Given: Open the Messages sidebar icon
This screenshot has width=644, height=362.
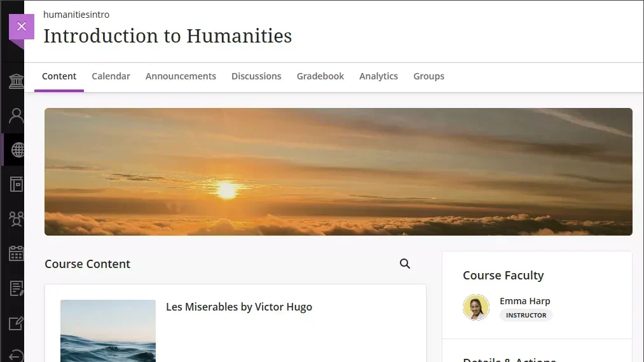Looking at the screenshot, I should (x=16, y=288).
